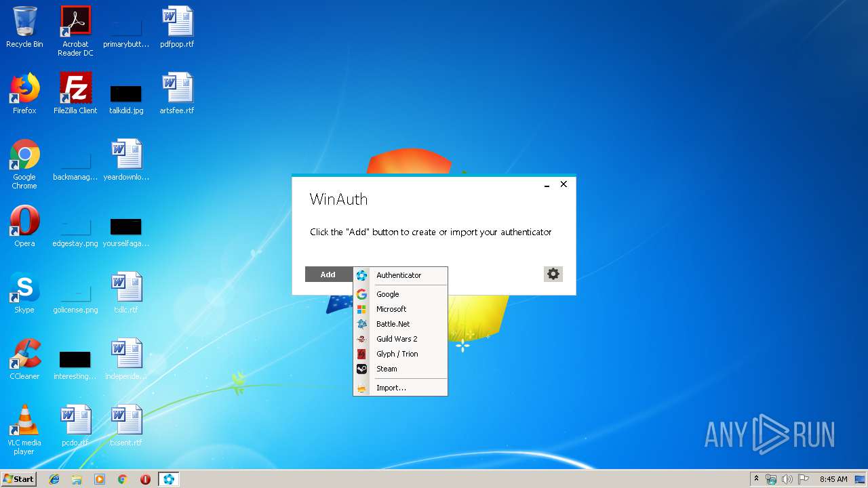Screen dimensions: 868x488
Task: Click the Import folder icon in menu
Action: (x=361, y=388)
